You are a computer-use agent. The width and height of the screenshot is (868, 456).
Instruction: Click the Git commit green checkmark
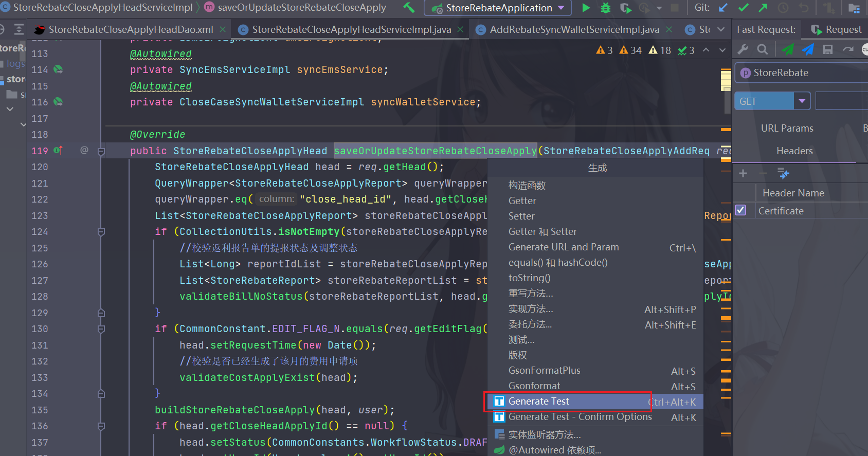(743, 8)
